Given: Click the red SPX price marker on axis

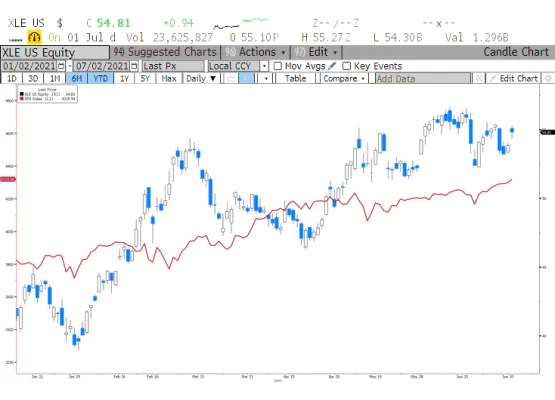Looking at the screenshot, I should pos(8,179).
